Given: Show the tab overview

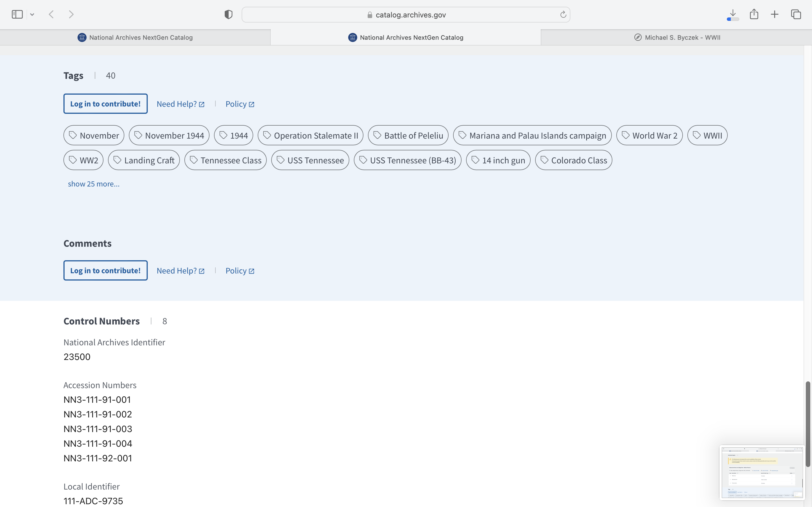Looking at the screenshot, I should click(x=796, y=14).
